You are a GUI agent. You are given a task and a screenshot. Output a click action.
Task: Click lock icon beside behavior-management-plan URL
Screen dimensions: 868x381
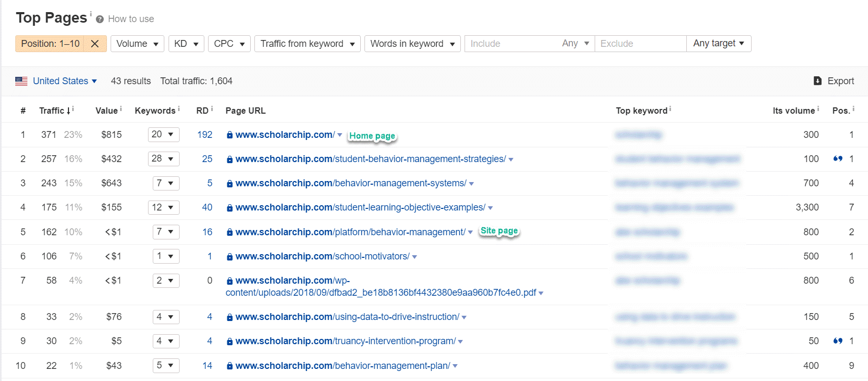click(230, 366)
